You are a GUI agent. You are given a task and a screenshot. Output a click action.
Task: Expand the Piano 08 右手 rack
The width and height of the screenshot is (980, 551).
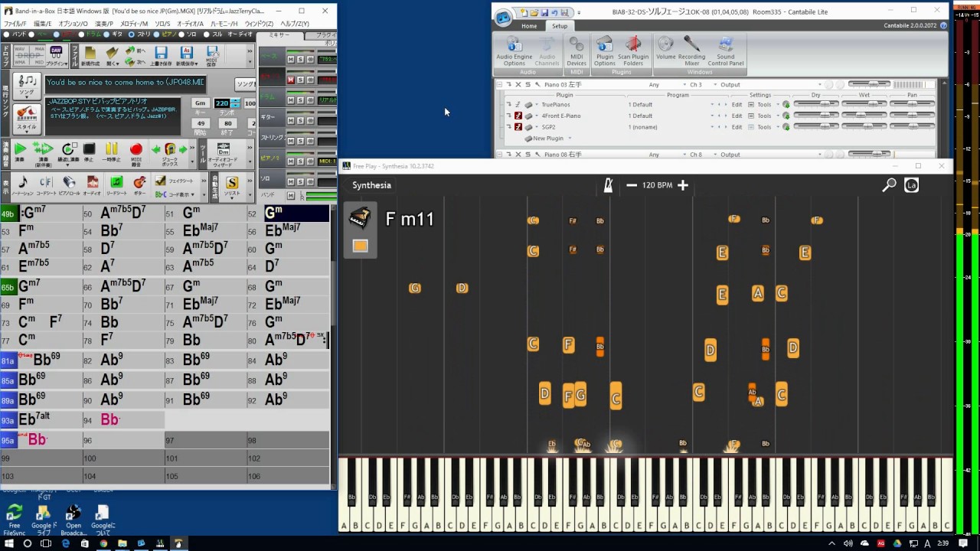point(499,155)
